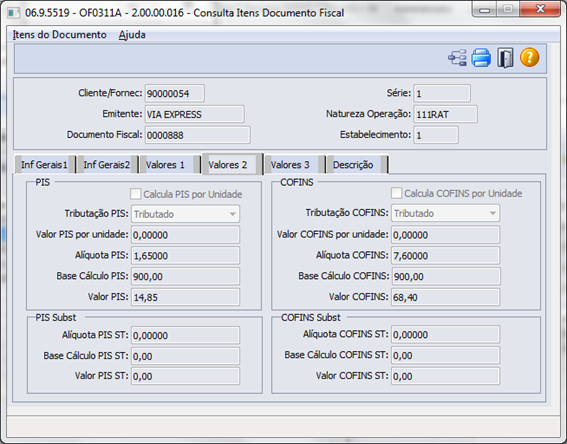Screen dimensions: 567x444
Task: Switch to the Inf Gerais2 tab
Action: (107, 165)
